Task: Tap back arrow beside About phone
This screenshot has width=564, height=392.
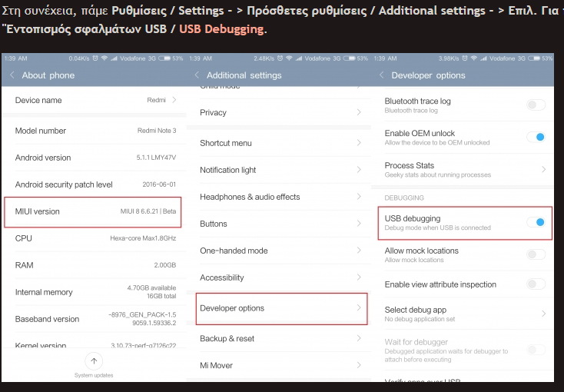Action: (12, 75)
